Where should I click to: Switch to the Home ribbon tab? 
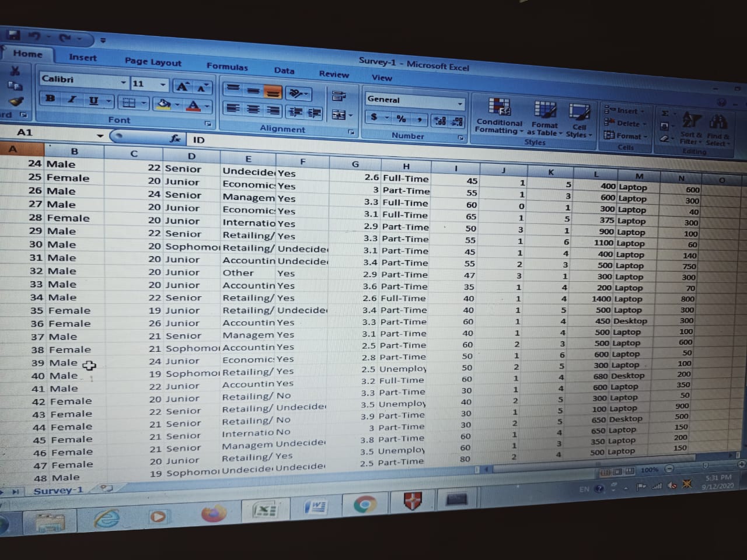(27, 54)
